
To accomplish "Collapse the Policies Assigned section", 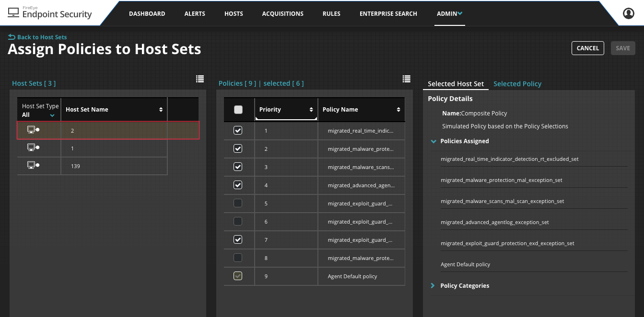I will coord(433,141).
